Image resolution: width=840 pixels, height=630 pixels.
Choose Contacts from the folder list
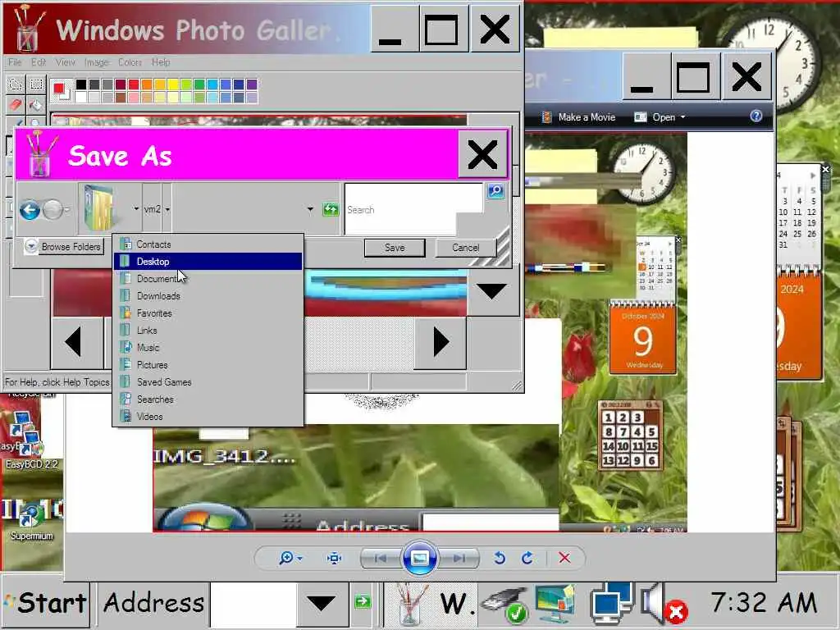[208, 244]
